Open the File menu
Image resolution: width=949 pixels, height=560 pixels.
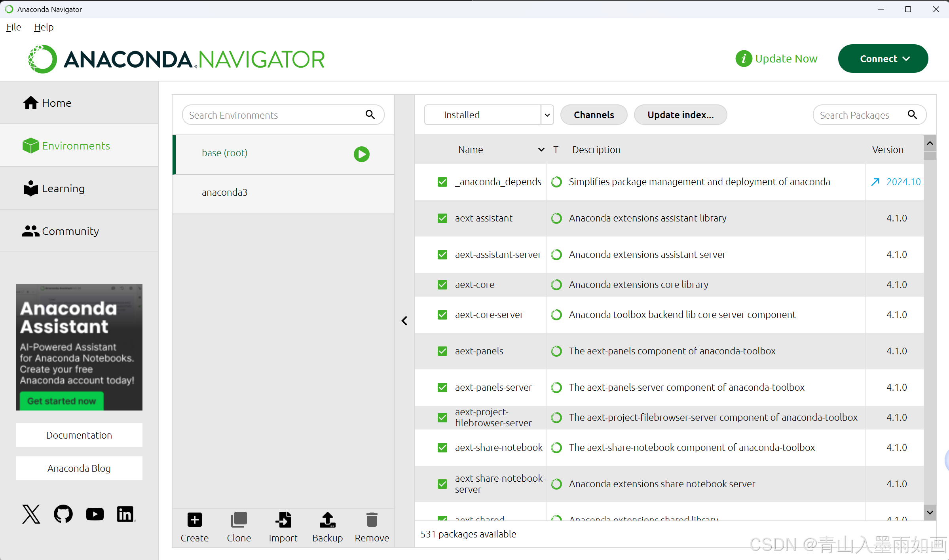coord(13,27)
